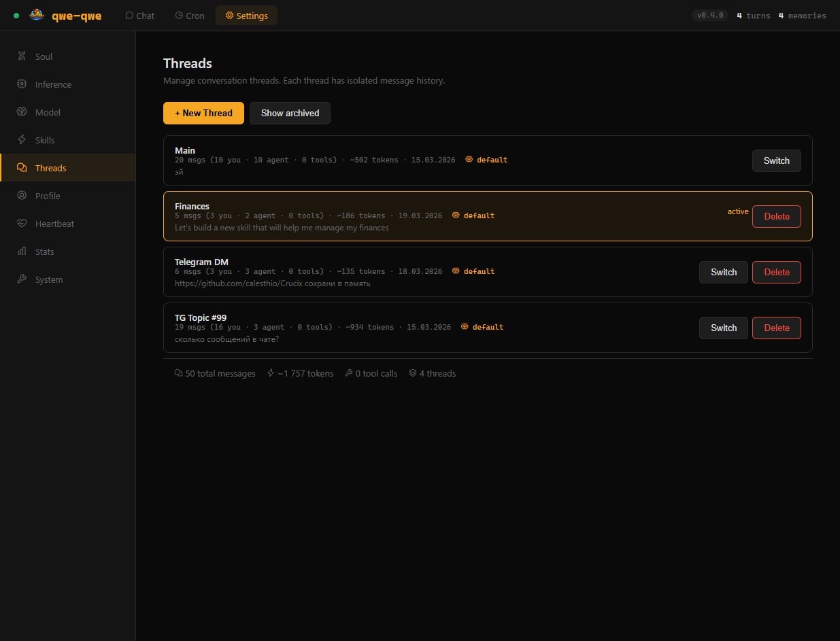
Task: Click the Model brain icon in sidebar
Action: pos(22,112)
